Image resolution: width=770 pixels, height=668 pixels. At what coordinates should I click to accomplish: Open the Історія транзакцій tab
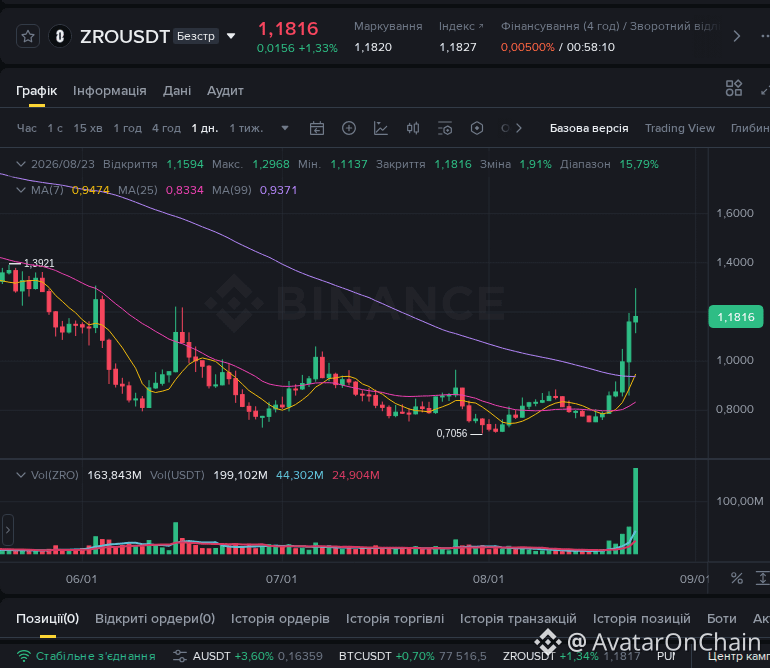click(518, 618)
